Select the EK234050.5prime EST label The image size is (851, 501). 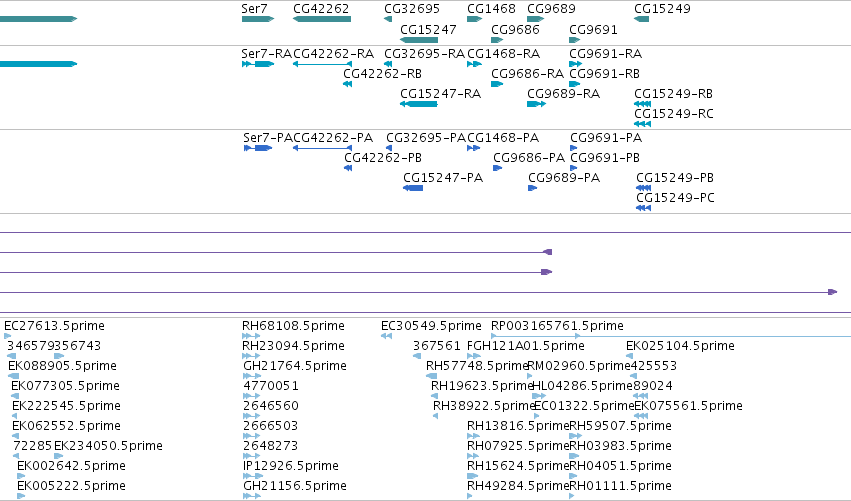pyautogui.click(x=109, y=446)
